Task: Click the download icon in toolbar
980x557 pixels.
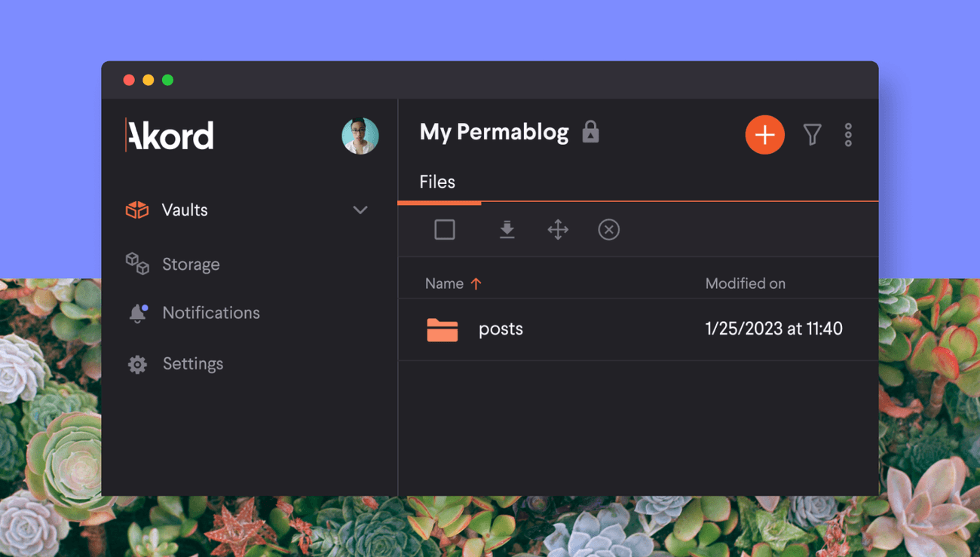Action: [507, 230]
